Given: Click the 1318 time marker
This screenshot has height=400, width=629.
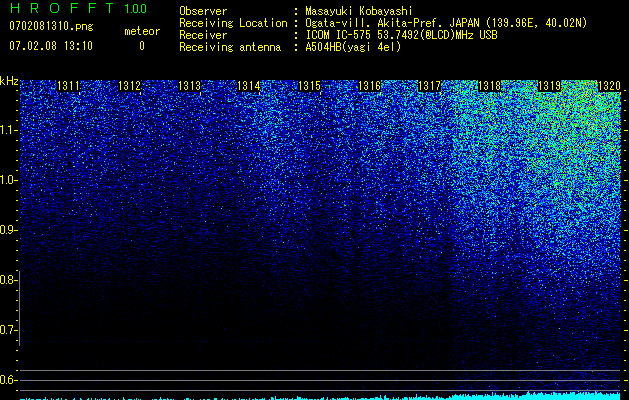Looking at the screenshot, I should click(490, 86).
